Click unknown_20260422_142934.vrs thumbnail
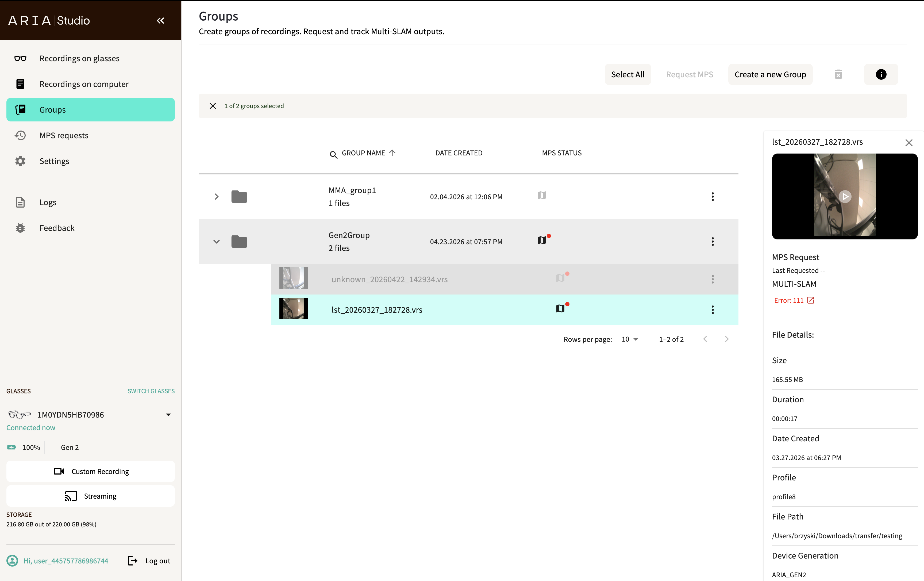Screen dimensions: 924x581 [x=293, y=278]
